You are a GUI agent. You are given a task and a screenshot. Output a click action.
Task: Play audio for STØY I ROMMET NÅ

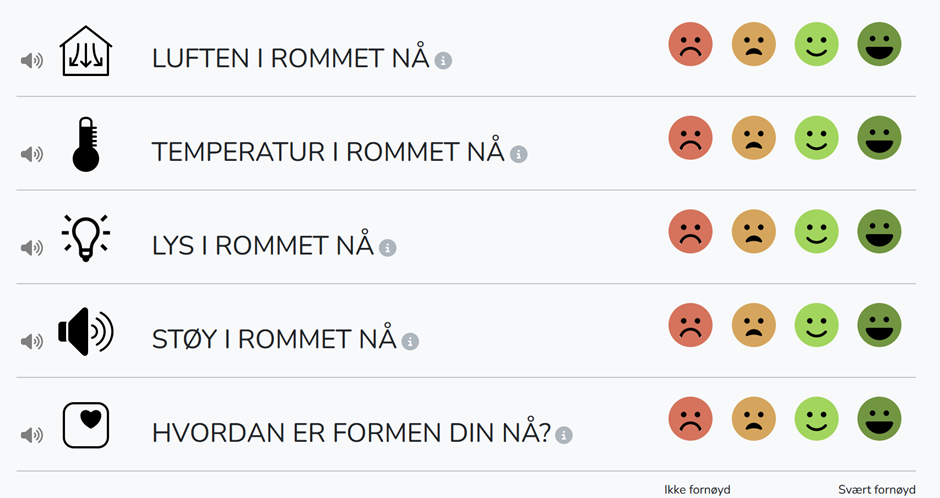(x=32, y=342)
